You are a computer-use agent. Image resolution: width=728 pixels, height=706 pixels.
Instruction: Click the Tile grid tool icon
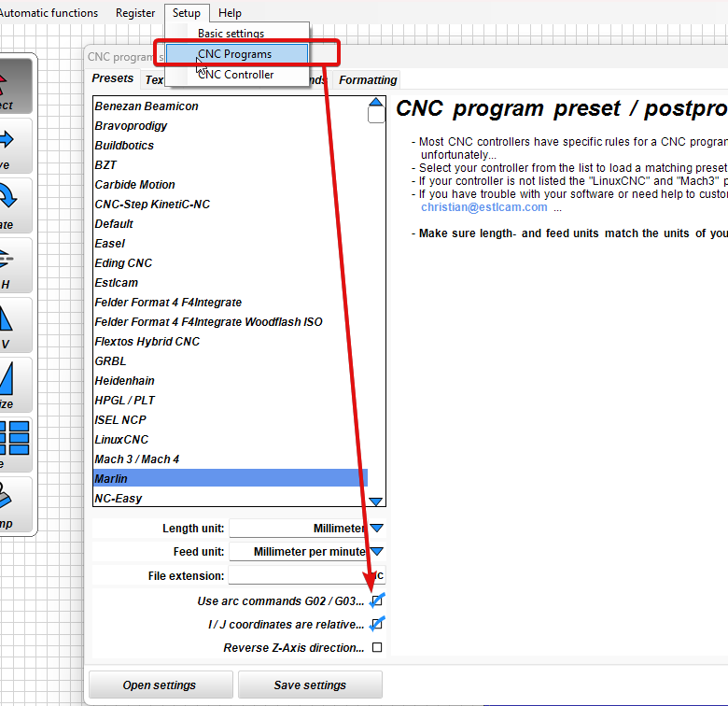point(13,443)
